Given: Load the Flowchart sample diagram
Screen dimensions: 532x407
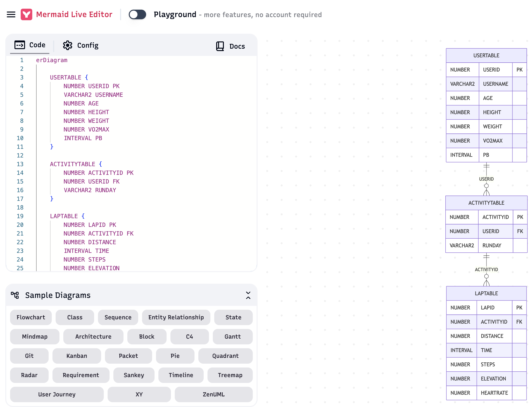Looking at the screenshot, I should 31,317.
